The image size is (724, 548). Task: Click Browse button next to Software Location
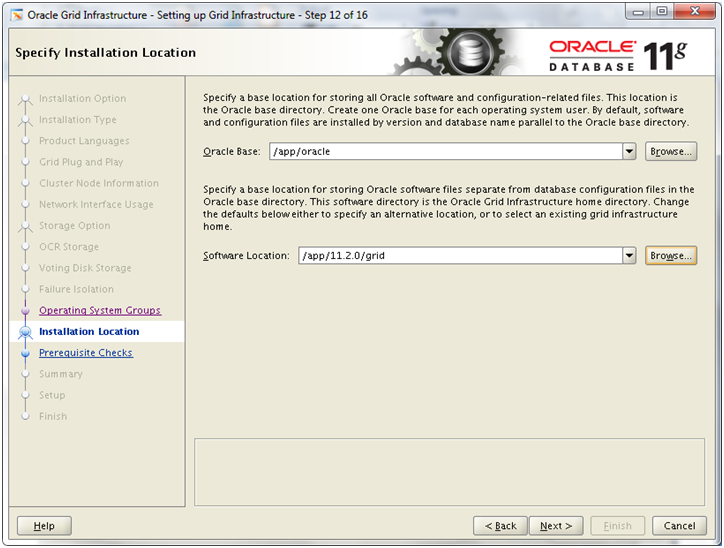coord(670,256)
